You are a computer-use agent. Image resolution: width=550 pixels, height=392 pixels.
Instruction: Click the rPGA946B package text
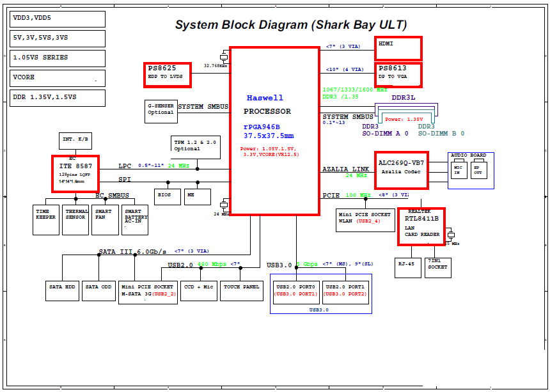[x=262, y=127]
